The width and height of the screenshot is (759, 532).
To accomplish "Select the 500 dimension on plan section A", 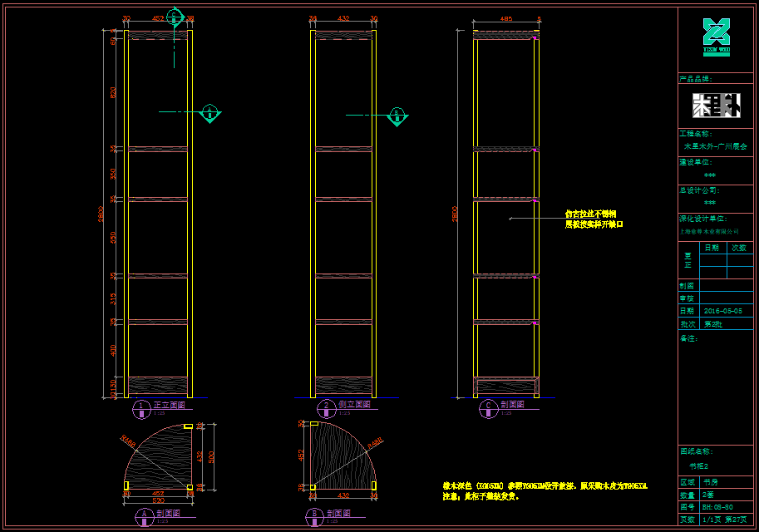I will [x=211, y=457].
